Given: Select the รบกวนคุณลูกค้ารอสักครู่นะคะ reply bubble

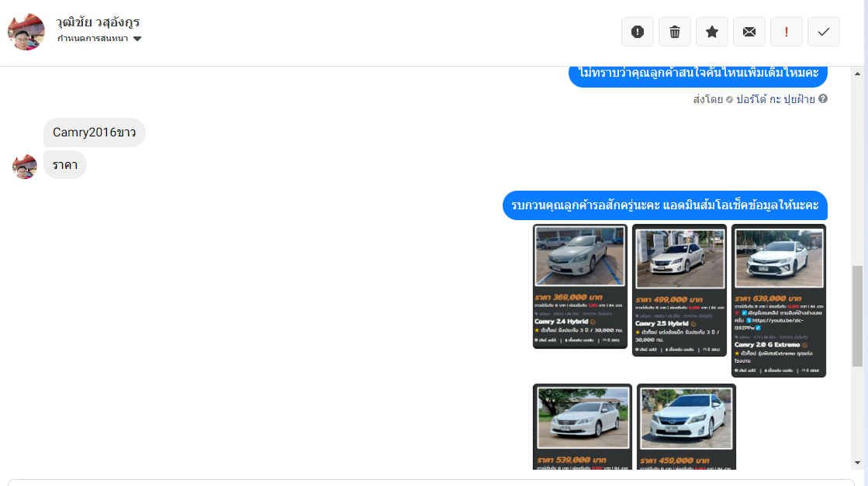Looking at the screenshot, I should 665,205.
